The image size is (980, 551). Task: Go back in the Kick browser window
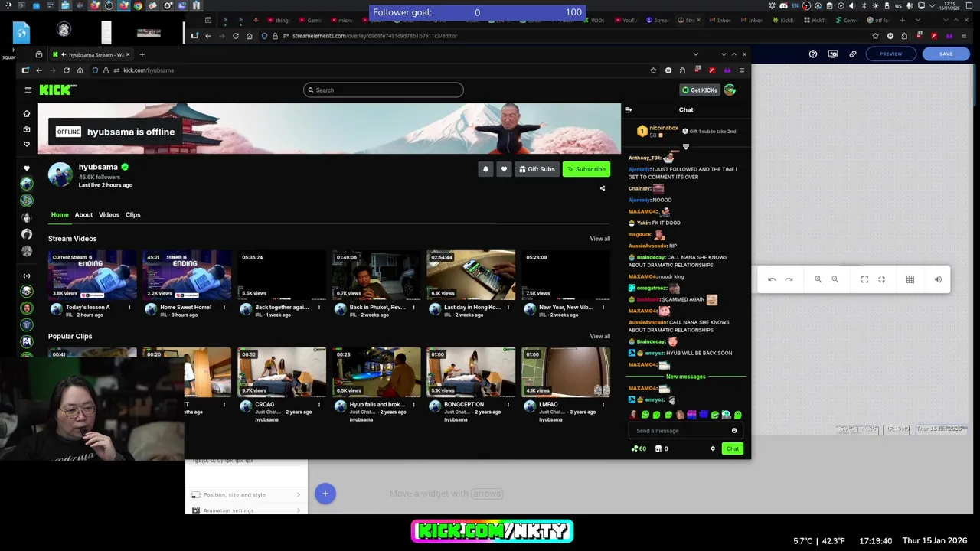(39, 70)
